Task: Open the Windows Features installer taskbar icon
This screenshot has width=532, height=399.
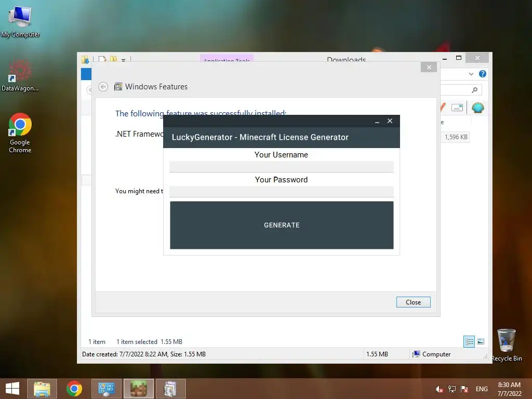Action: click(x=170, y=389)
